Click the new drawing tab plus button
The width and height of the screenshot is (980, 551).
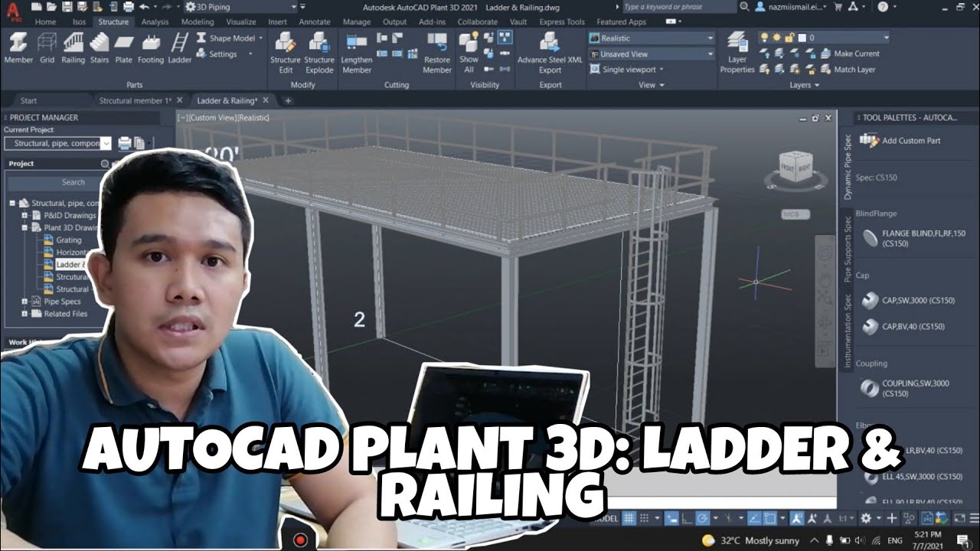click(x=288, y=100)
